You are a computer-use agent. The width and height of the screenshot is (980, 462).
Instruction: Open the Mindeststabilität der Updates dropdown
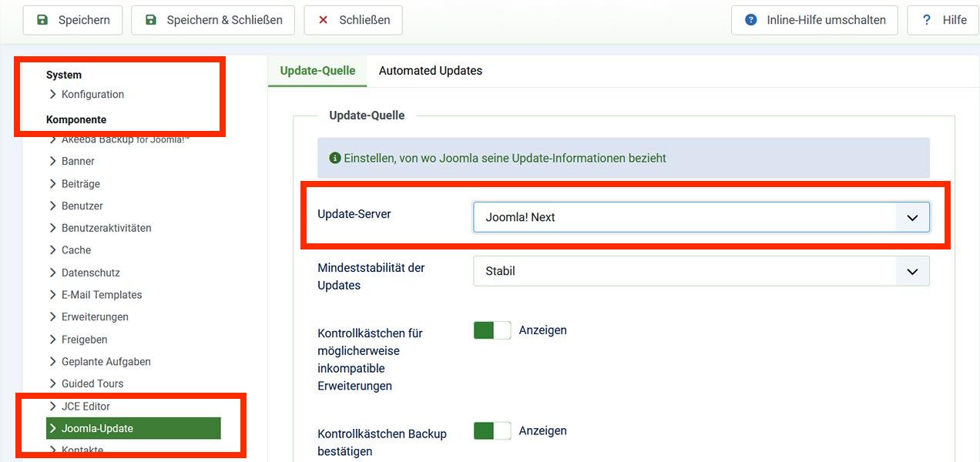click(701, 271)
